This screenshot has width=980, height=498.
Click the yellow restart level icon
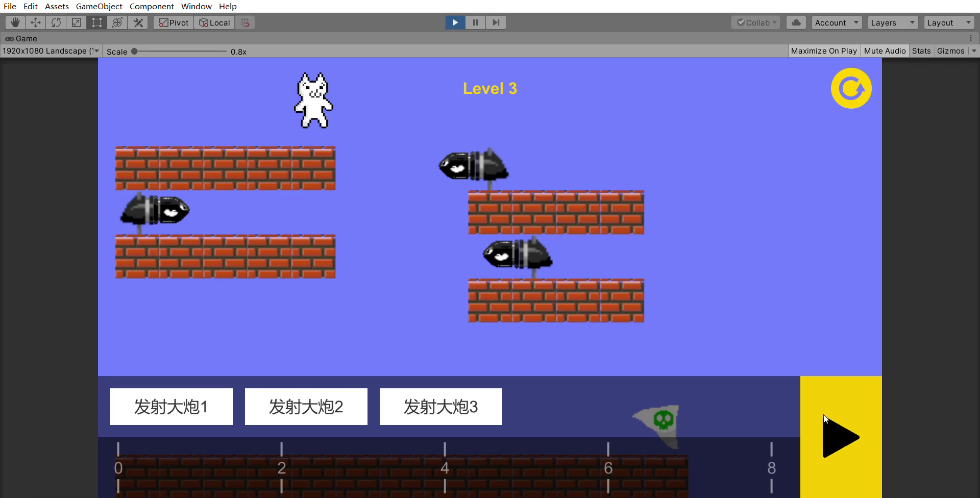851,88
